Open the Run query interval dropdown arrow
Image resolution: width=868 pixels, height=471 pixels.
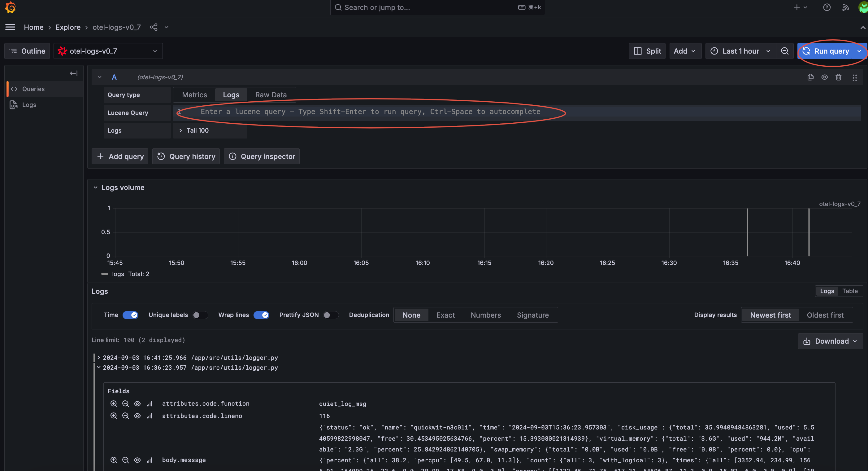(x=859, y=51)
